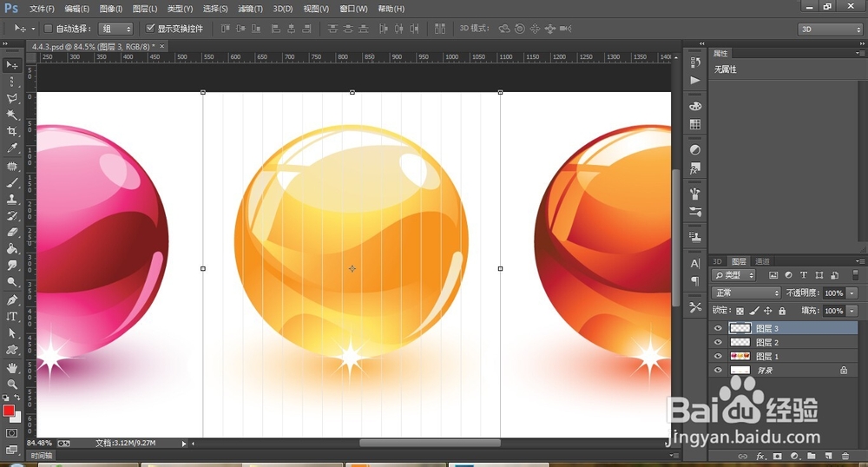Open the 图像(I) menu
This screenshot has width=868, height=467.
[111, 9]
